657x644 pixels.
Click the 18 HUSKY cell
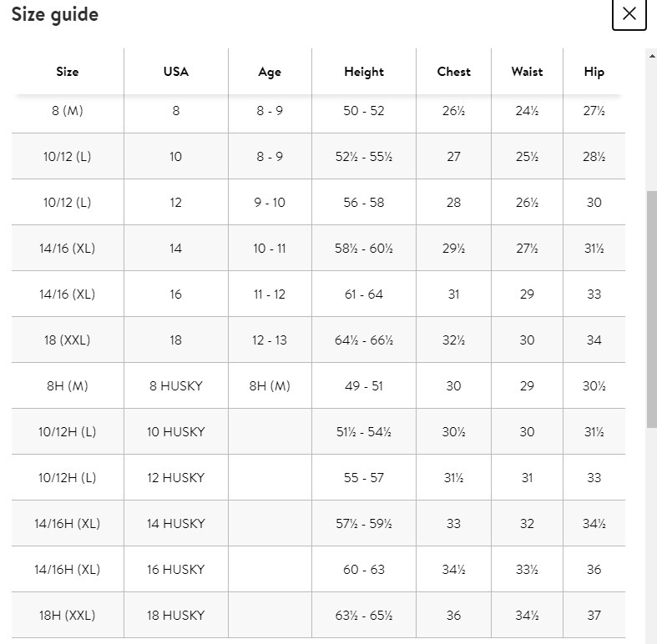[176, 616]
